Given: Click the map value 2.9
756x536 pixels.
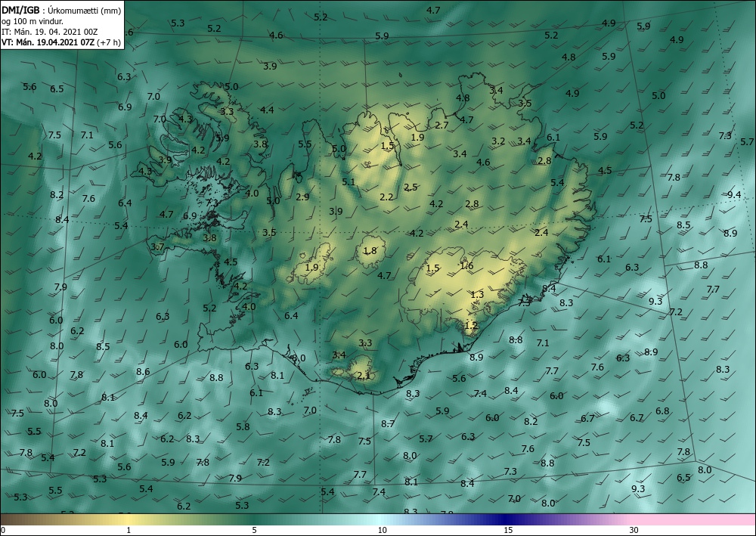Looking at the screenshot, I should 302,197.
